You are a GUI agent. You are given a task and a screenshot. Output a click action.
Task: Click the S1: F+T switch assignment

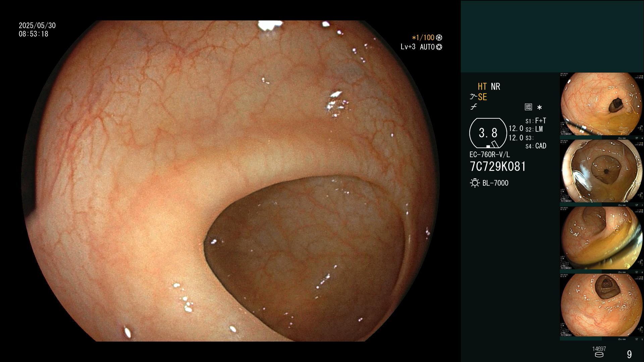click(536, 121)
